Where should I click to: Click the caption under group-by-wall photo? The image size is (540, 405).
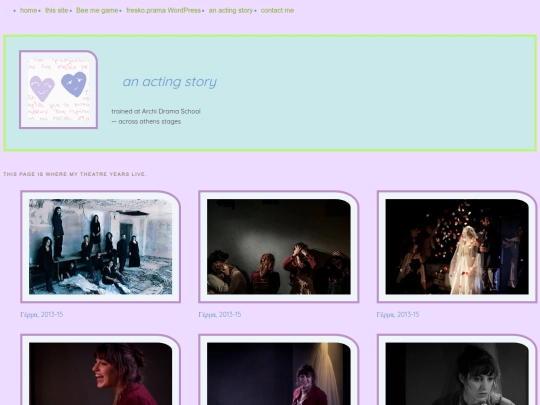(x=42, y=314)
